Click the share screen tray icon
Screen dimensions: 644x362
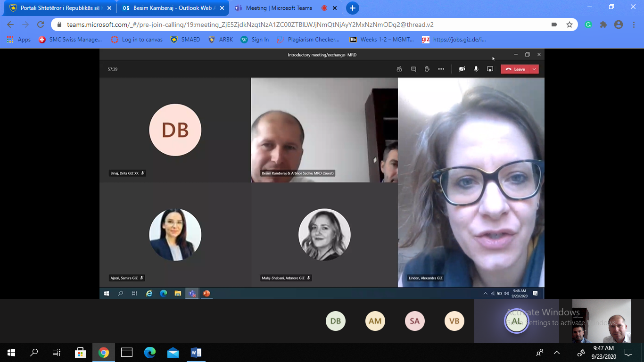(490, 69)
